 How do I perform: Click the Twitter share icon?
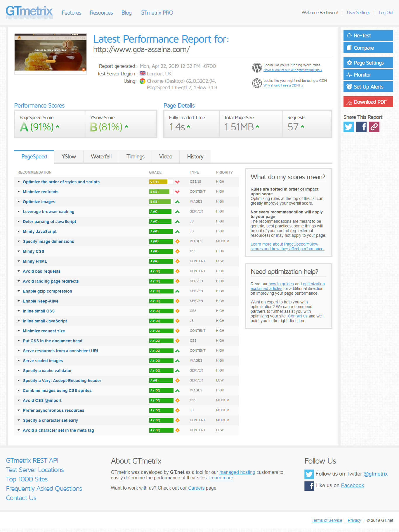click(x=348, y=127)
